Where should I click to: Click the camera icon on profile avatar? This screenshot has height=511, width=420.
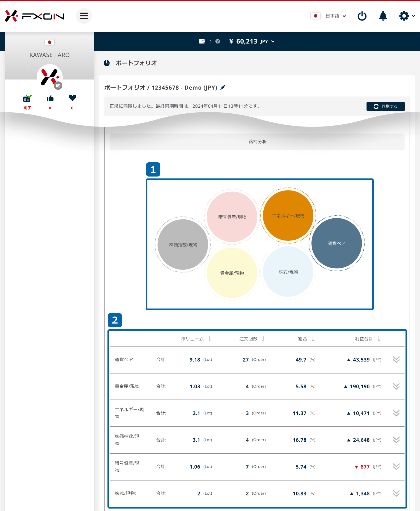(x=58, y=86)
